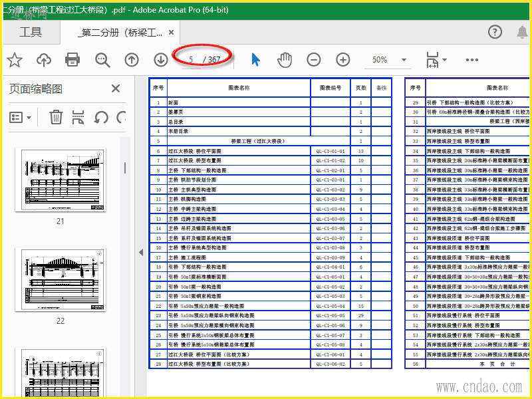This screenshot has width=532, height=399.
Task: Click 西岸接线段主线 桥位平面图 row 32
Action: click(x=467, y=131)
